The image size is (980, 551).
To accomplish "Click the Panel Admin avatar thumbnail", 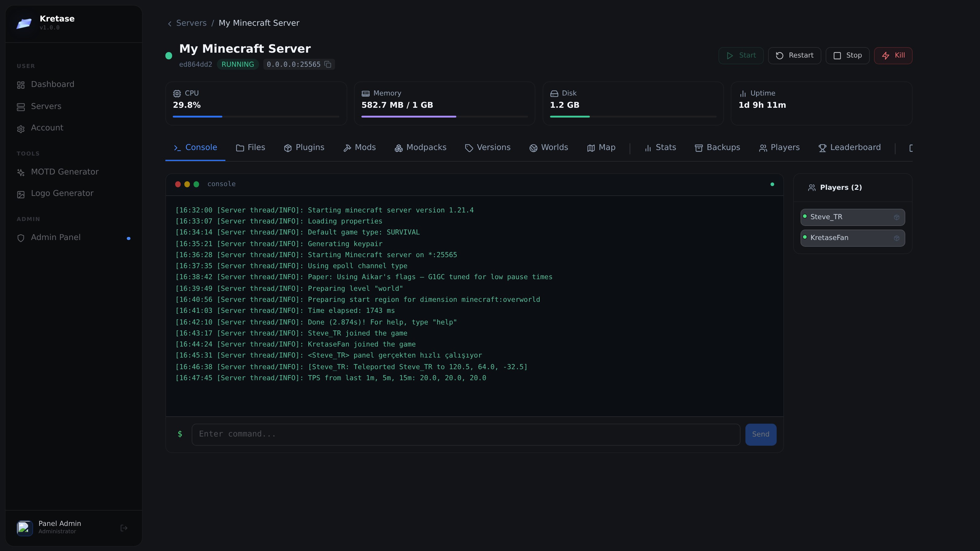I will click(x=25, y=528).
